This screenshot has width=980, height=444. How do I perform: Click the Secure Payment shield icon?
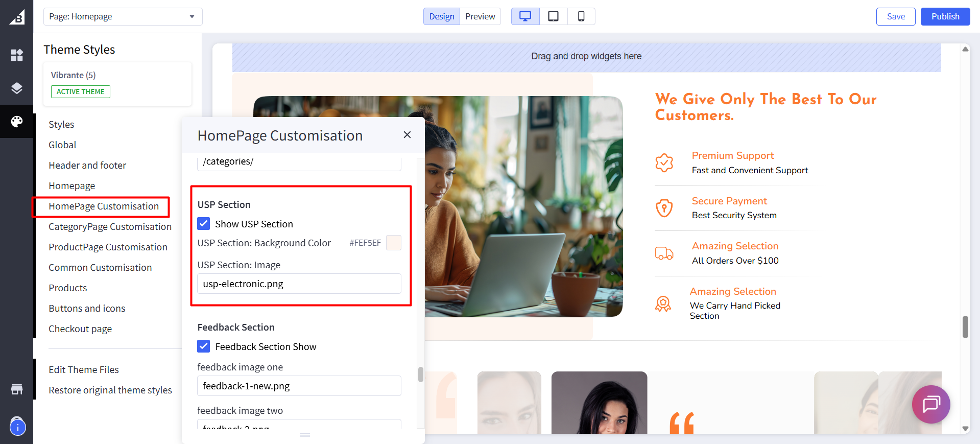coord(664,208)
